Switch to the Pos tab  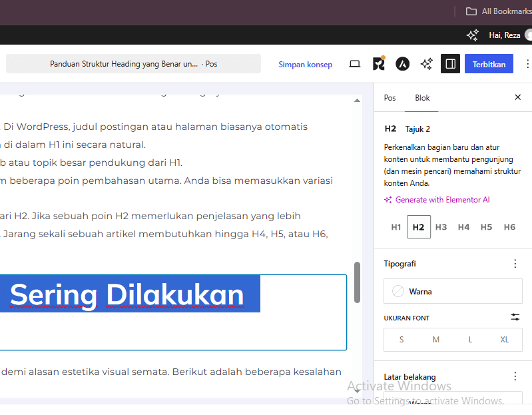pyautogui.click(x=390, y=98)
